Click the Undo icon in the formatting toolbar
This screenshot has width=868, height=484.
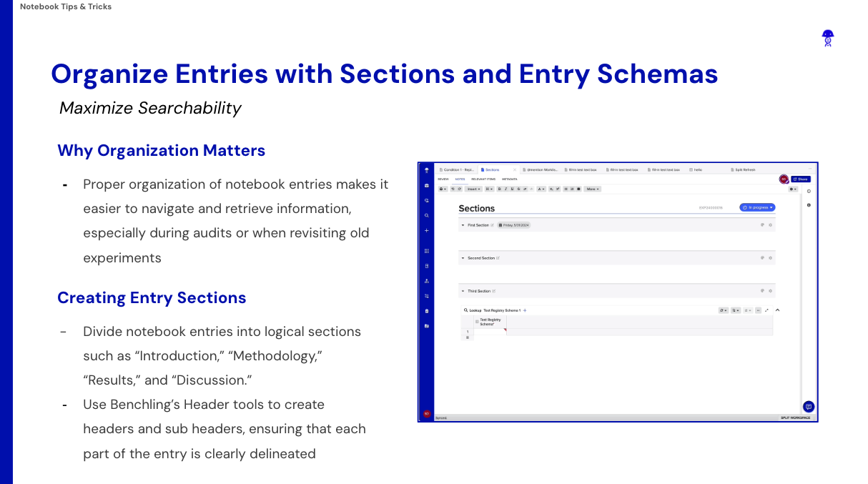tap(453, 189)
